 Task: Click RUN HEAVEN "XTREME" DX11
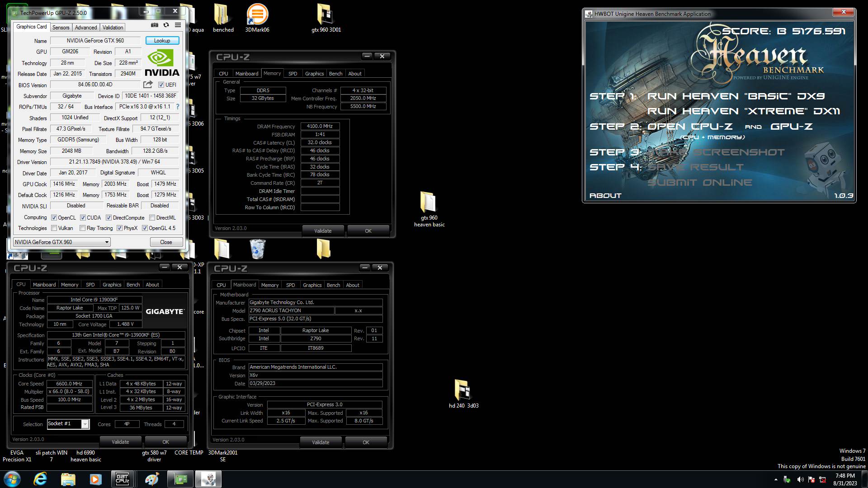[744, 111]
